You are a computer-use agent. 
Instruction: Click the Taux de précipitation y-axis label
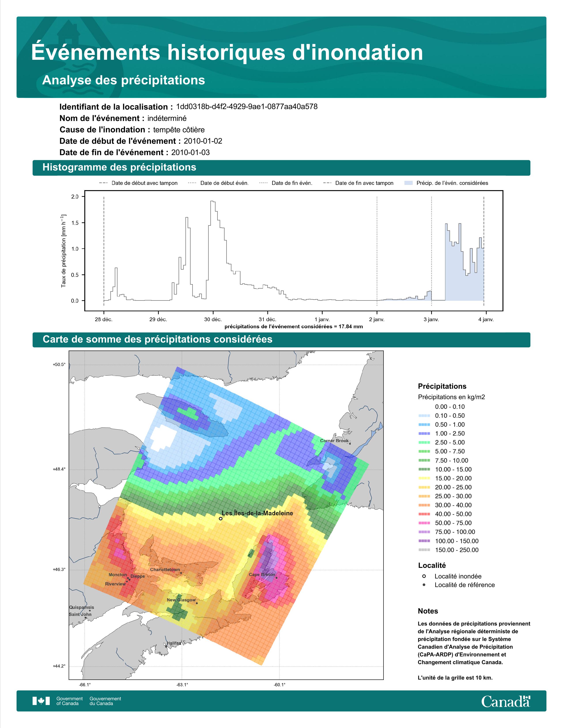(63, 251)
